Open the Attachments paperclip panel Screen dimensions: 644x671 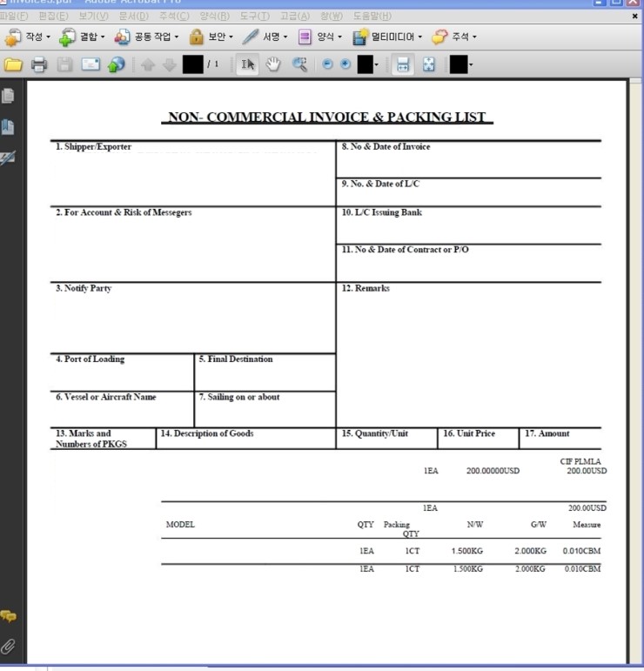pyautogui.click(x=8, y=647)
